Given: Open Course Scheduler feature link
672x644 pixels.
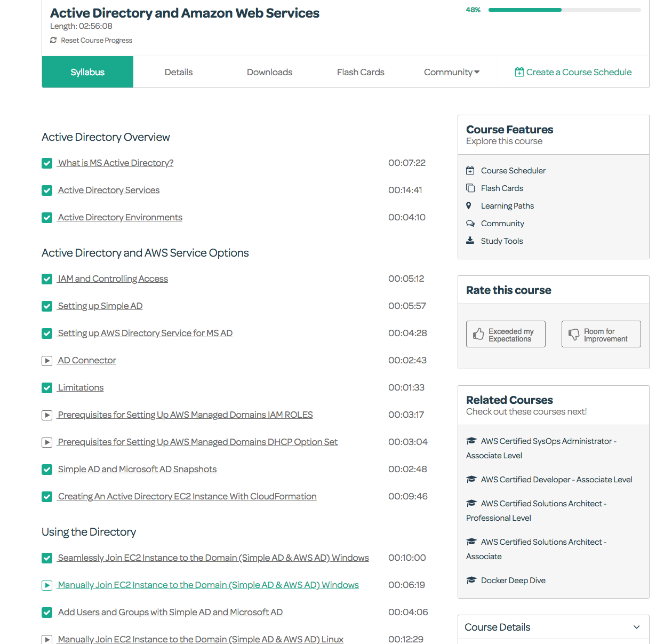Looking at the screenshot, I should tap(513, 170).
